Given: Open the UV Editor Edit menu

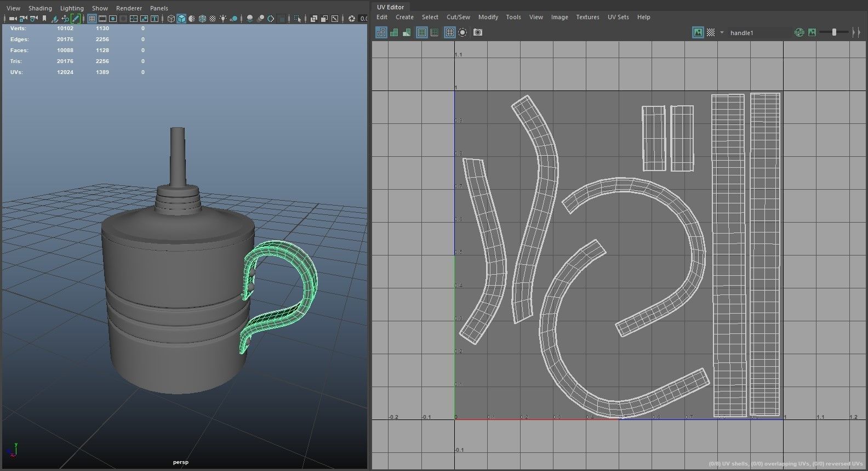Looking at the screenshot, I should (x=382, y=17).
